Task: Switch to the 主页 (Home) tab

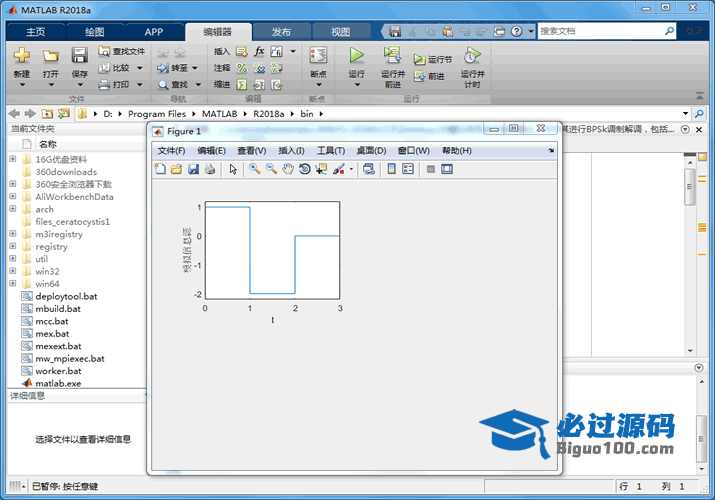Action: [x=36, y=32]
